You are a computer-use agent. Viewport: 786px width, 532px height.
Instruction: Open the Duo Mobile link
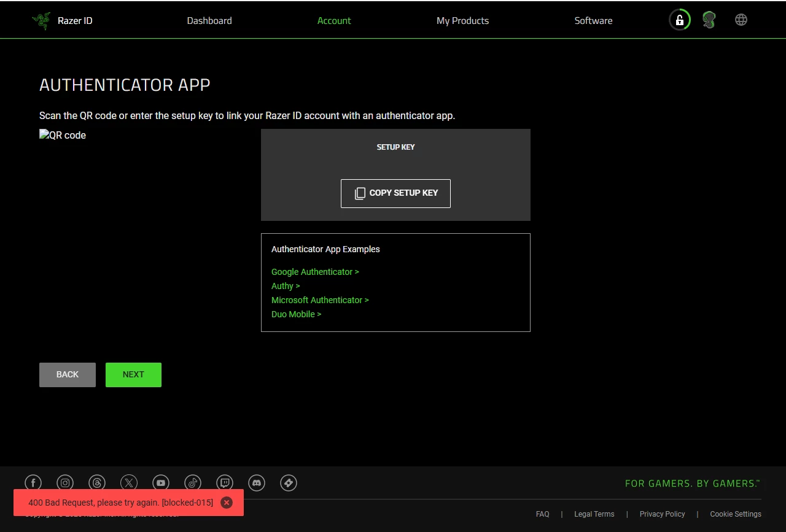[x=296, y=314]
